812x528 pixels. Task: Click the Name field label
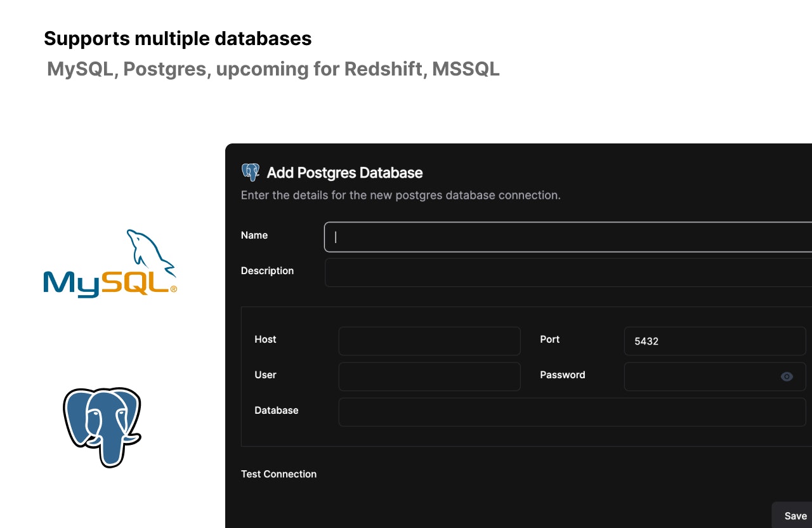(254, 235)
